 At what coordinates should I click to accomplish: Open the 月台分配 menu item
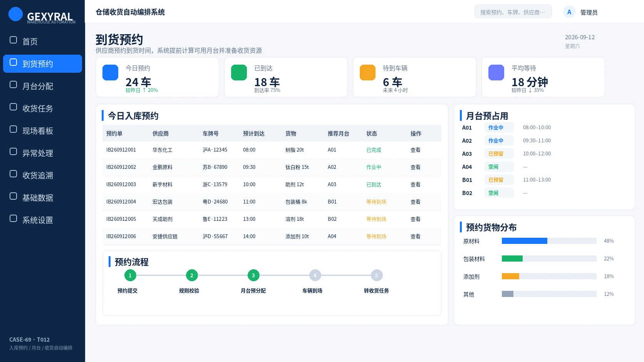(42, 86)
